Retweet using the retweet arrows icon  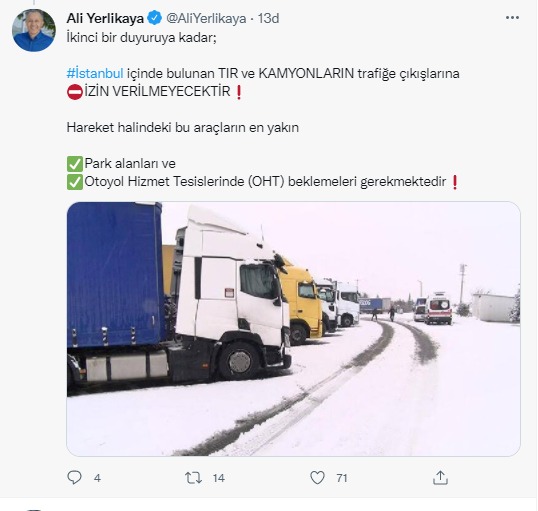point(193,478)
